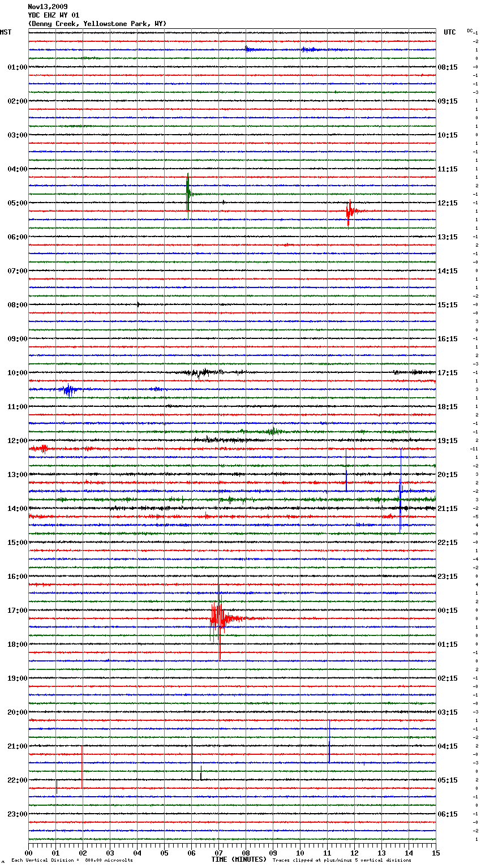The image size is (481, 868).
Task: Select the station code YDC EHZ WY 01
Action: point(54,15)
